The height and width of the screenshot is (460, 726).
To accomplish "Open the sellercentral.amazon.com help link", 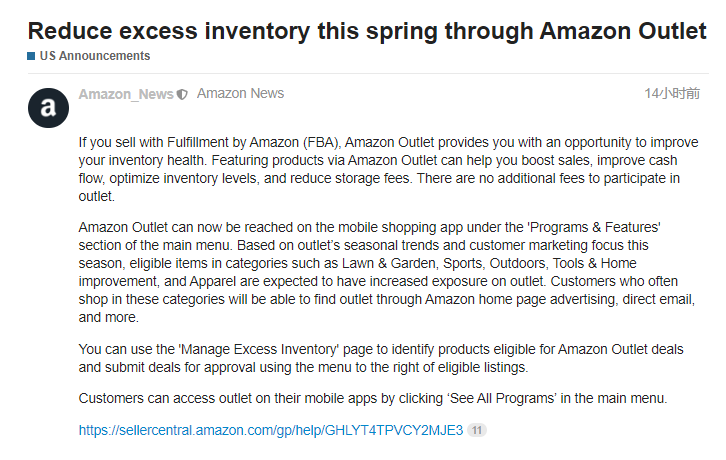I will click(271, 430).
